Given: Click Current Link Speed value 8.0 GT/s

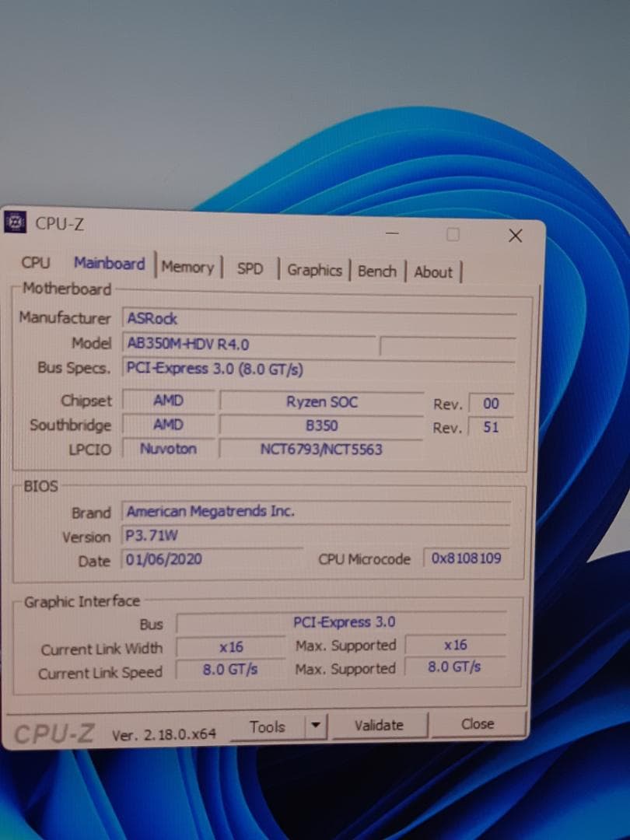Looking at the screenshot, I should click(x=230, y=670).
